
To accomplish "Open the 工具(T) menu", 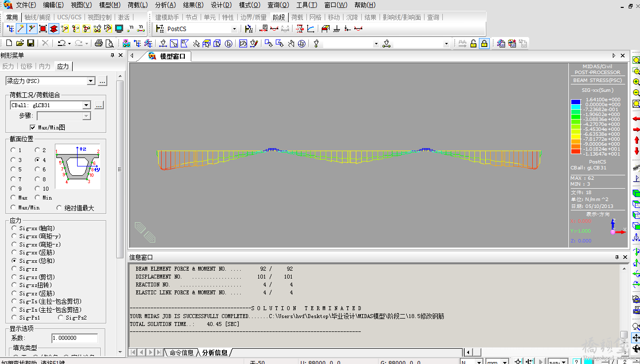I will click(x=306, y=5).
